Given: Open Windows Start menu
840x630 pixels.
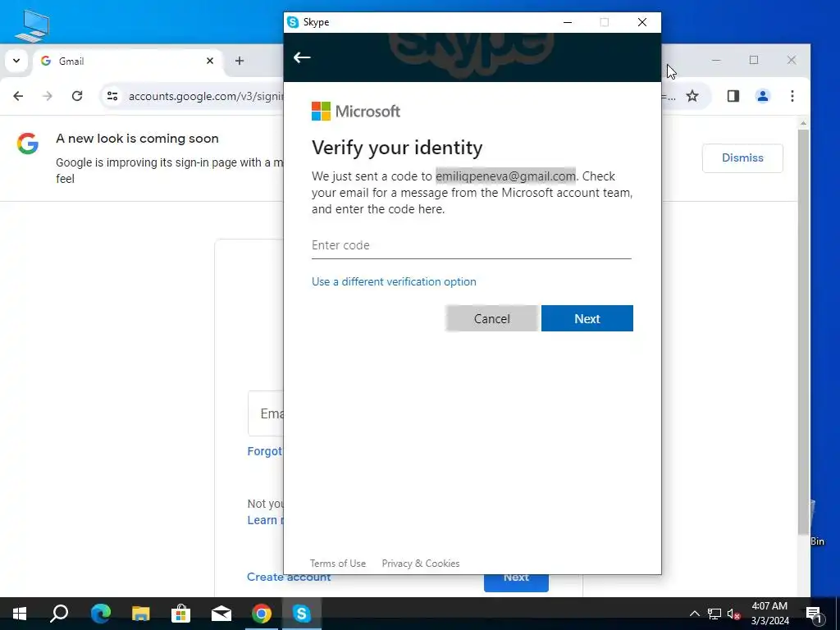Looking at the screenshot, I should 20,614.
